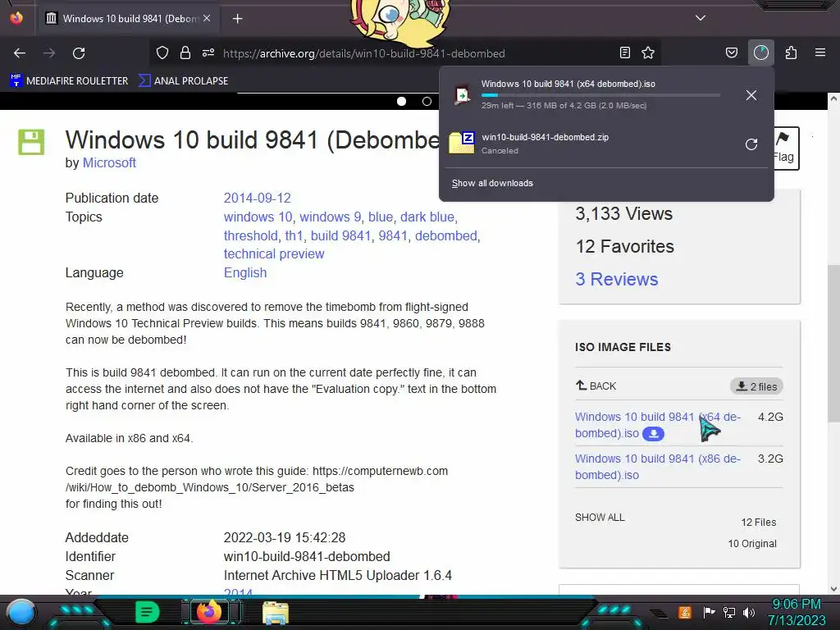The image size is (840, 630).
Task: Download the x64 debombed iso link
Action: 658,425
